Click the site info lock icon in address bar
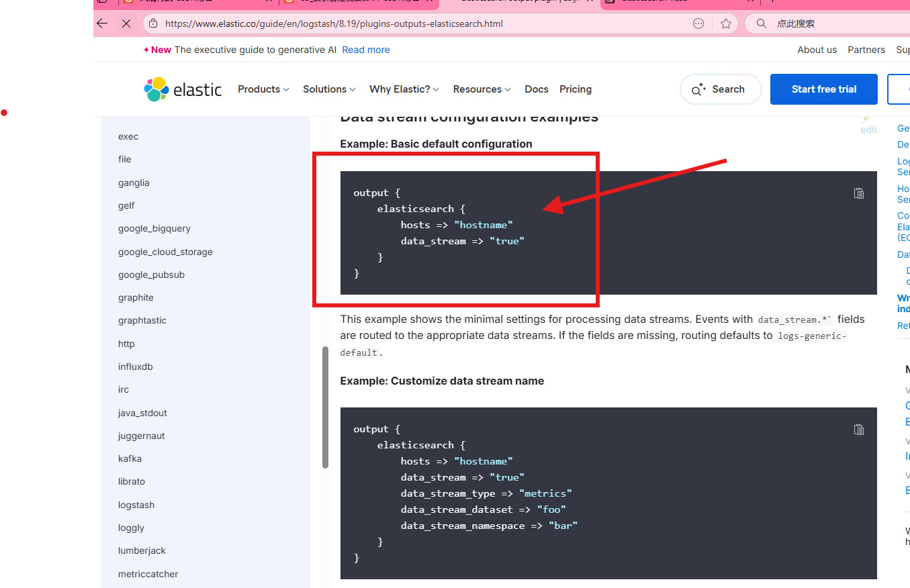910x588 pixels. click(x=153, y=23)
